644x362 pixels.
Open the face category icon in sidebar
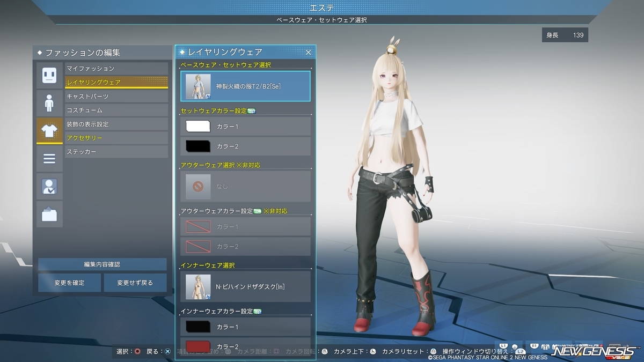tap(49, 75)
